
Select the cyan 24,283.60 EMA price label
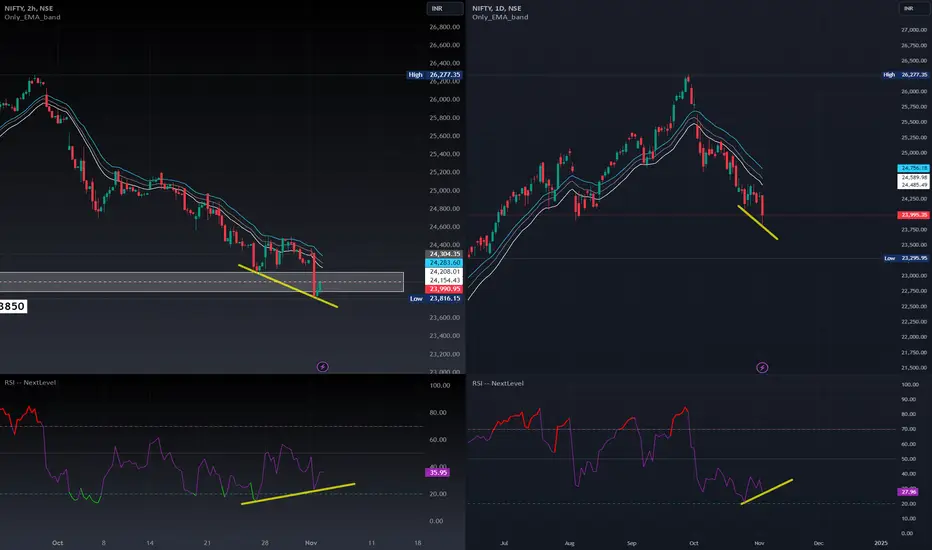point(445,263)
